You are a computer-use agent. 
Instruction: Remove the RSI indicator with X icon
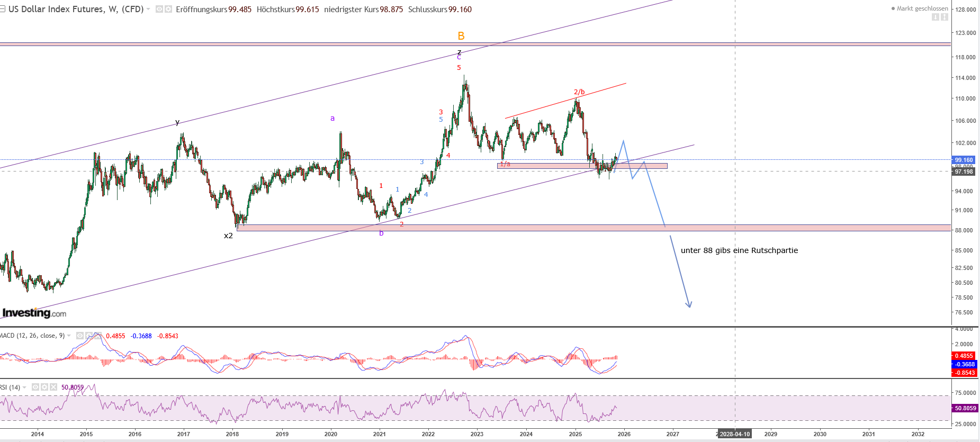point(53,387)
